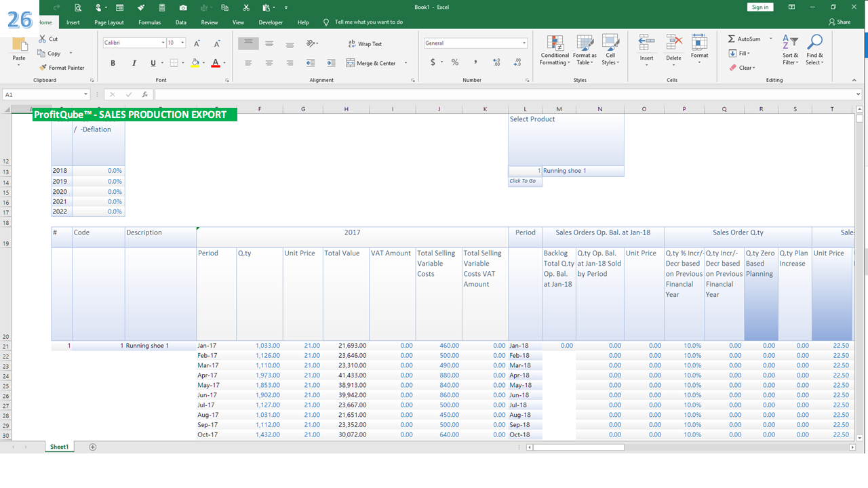Screen dimensions: 868x488
Task: Open the Name Box dropdown arrow
Action: point(86,95)
